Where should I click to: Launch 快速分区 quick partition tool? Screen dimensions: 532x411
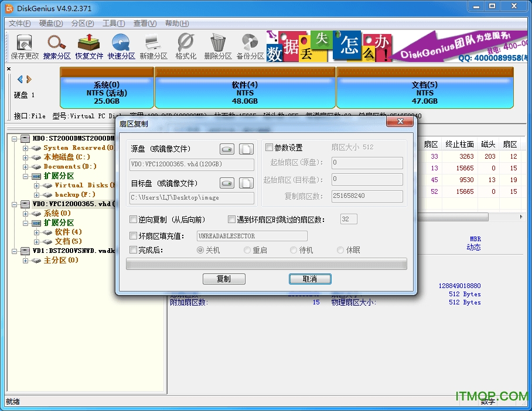(121, 46)
